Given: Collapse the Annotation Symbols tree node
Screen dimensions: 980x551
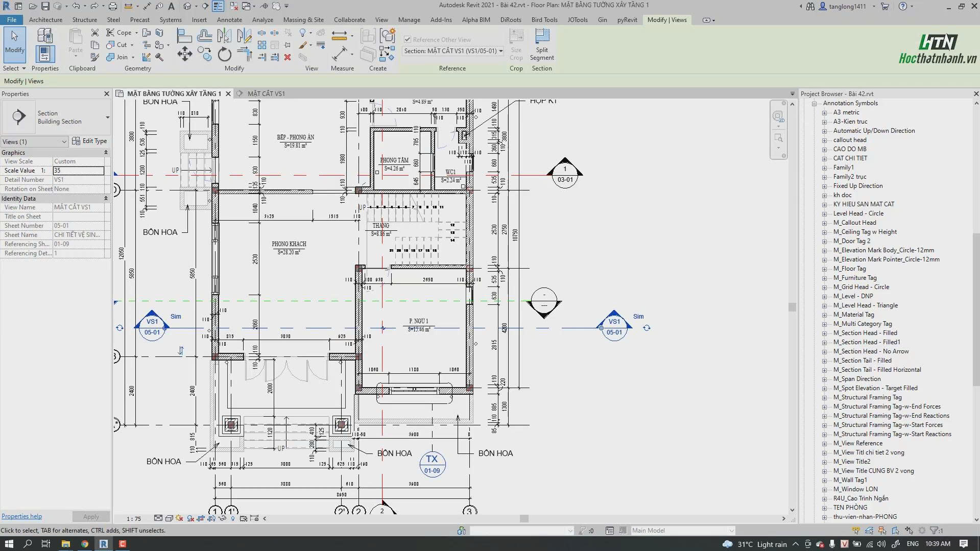Looking at the screenshot, I should pyautogui.click(x=815, y=103).
